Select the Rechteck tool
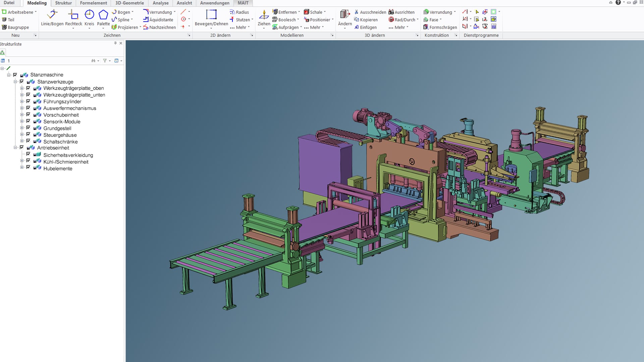644x362 pixels. point(73,18)
